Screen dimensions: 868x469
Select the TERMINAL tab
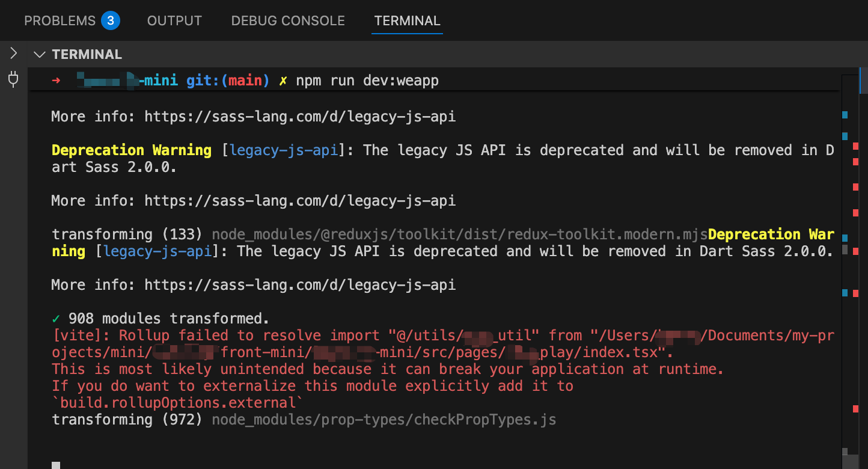(x=407, y=20)
